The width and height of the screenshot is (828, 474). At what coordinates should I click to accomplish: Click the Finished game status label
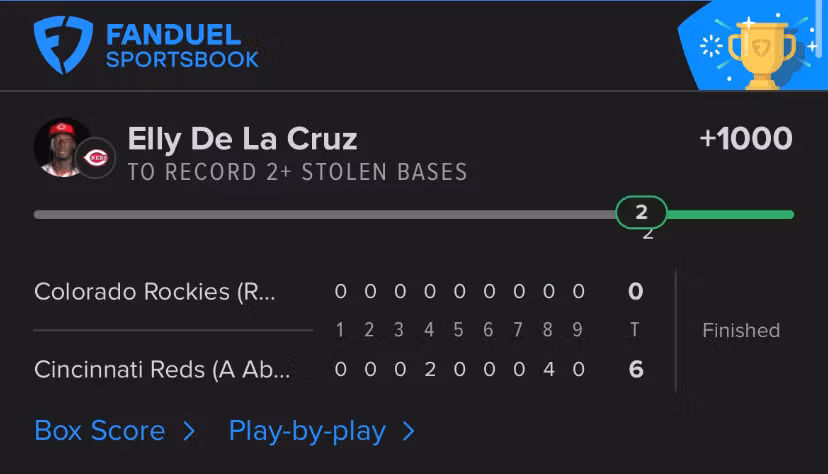tap(740, 331)
